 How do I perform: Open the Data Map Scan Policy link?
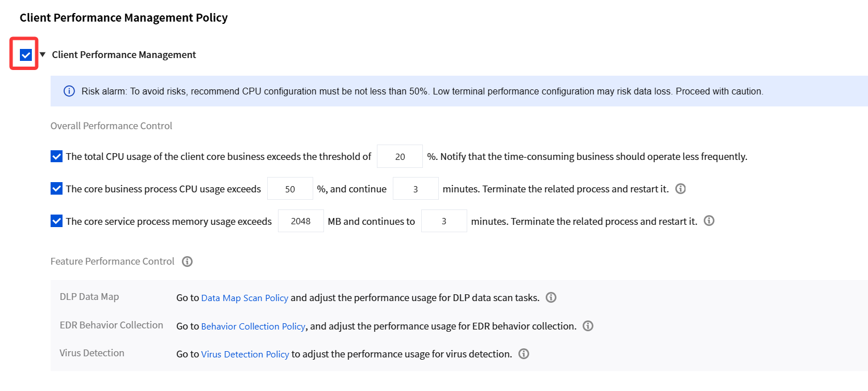coord(244,298)
